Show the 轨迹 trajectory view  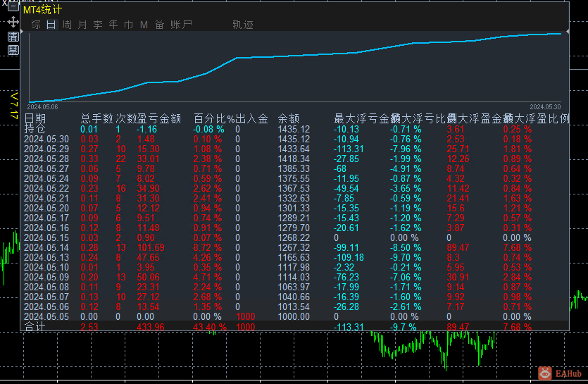[242, 25]
